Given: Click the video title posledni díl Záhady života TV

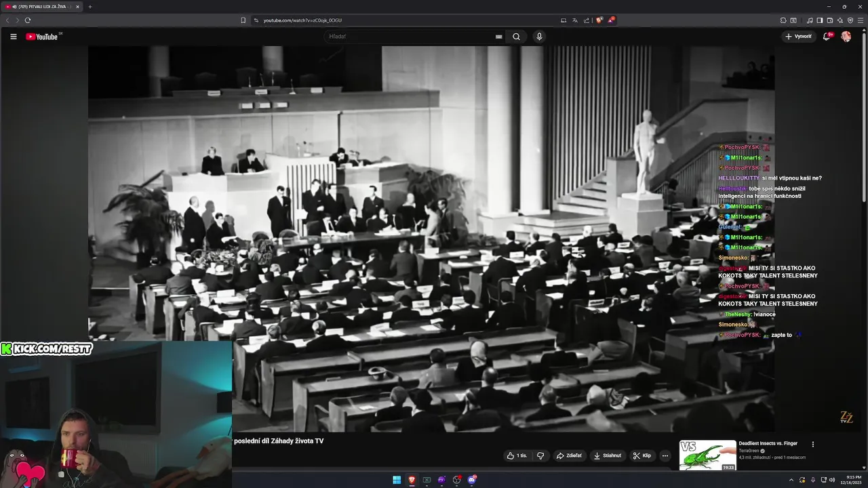Looking at the screenshot, I should tap(279, 441).
